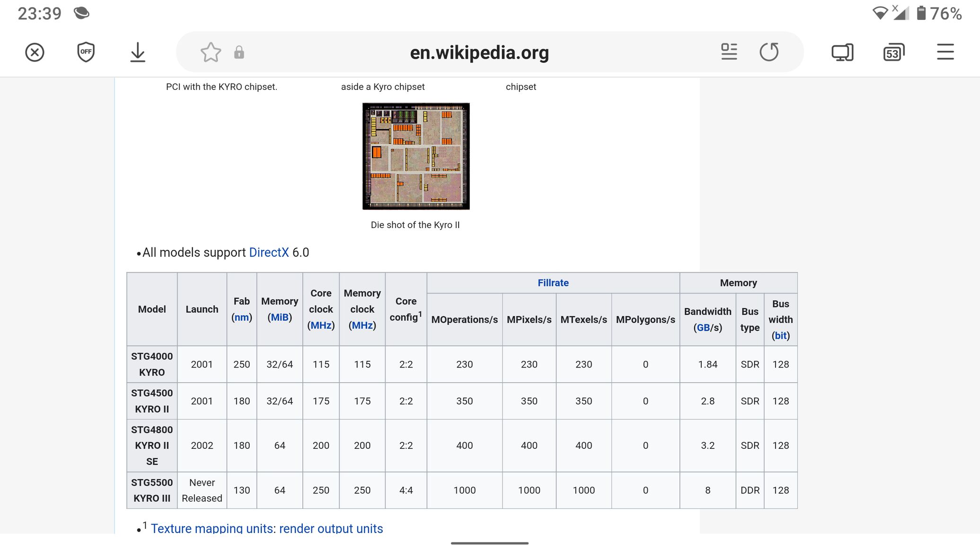This screenshot has width=980, height=551.
Task: Reload the page with refresh icon
Action: (769, 52)
